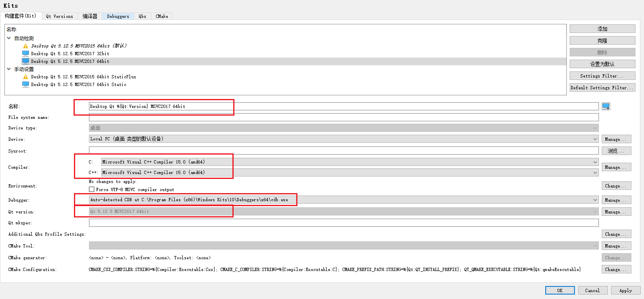The image size is (644, 299).
Task: Select Desktop Qt 5.12.5 MSVC2015 64bit (默认) kit
Action: coord(79,46)
